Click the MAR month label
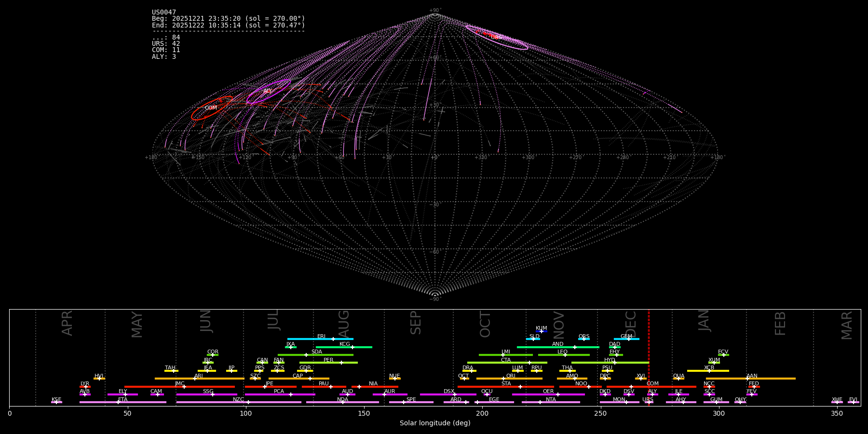 847,325
